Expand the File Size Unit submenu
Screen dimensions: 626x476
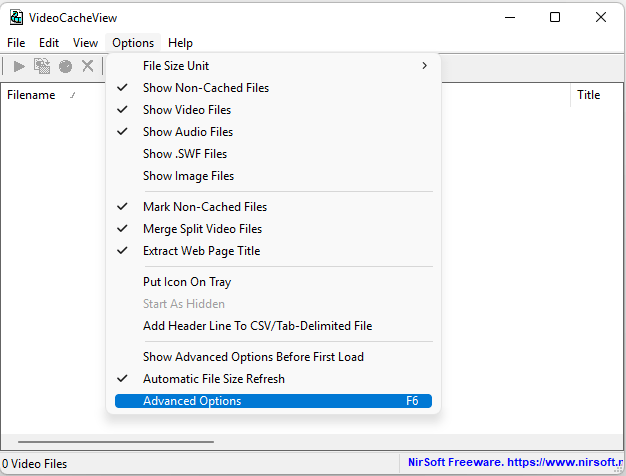(273, 65)
